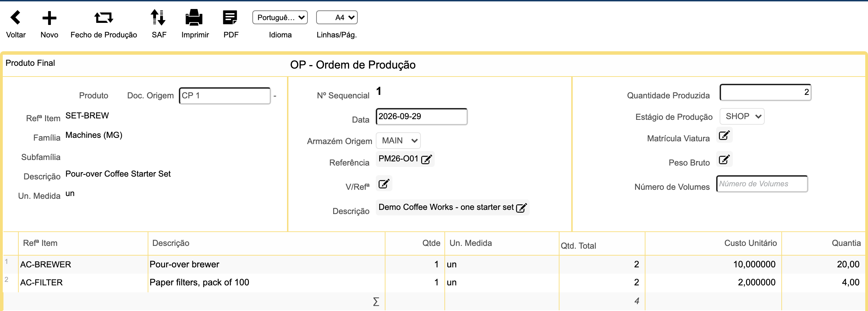Click the Data field showing 2026-09-29
Screen dimensions: 868x311
click(x=422, y=116)
